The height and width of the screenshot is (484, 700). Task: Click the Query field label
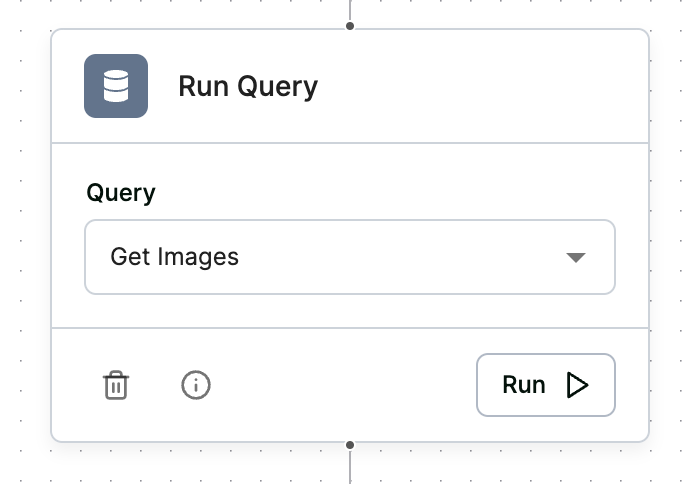(x=121, y=193)
